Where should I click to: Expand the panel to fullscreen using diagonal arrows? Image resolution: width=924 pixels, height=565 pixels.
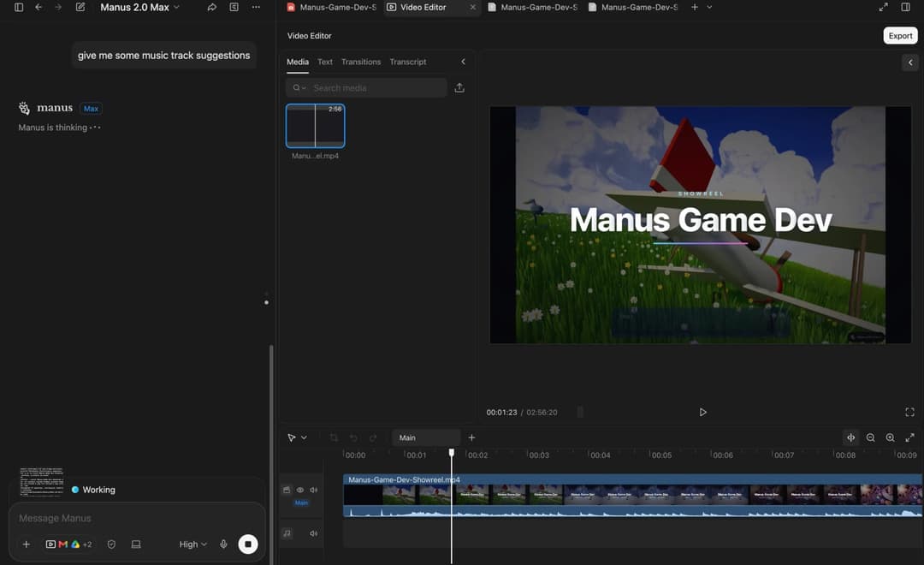tap(883, 7)
